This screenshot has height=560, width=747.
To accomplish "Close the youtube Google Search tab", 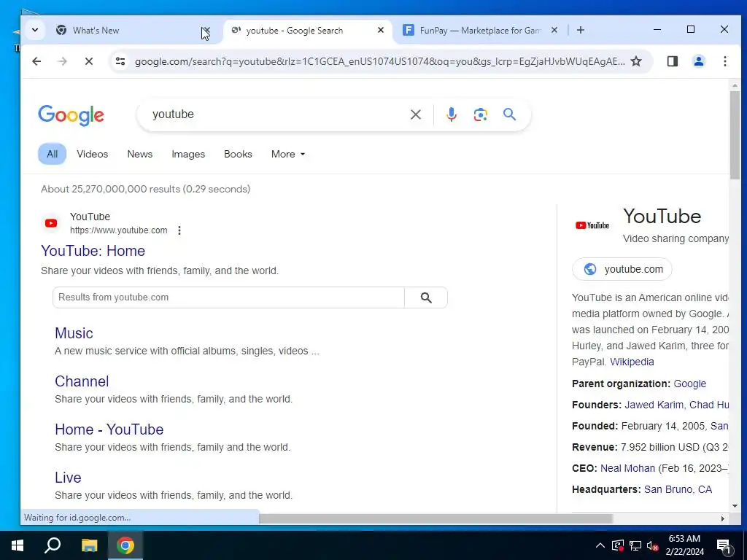I will 381,30.
